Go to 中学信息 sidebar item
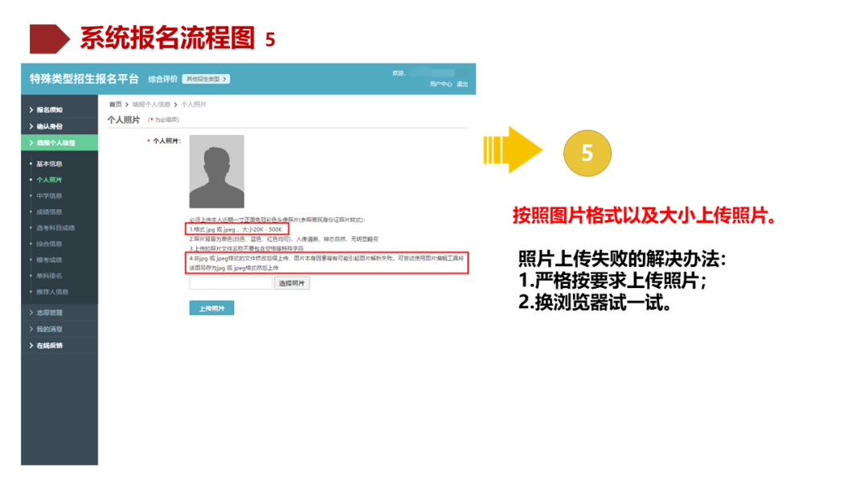The width and height of the screenshot is (868, 489). (49, 196)
